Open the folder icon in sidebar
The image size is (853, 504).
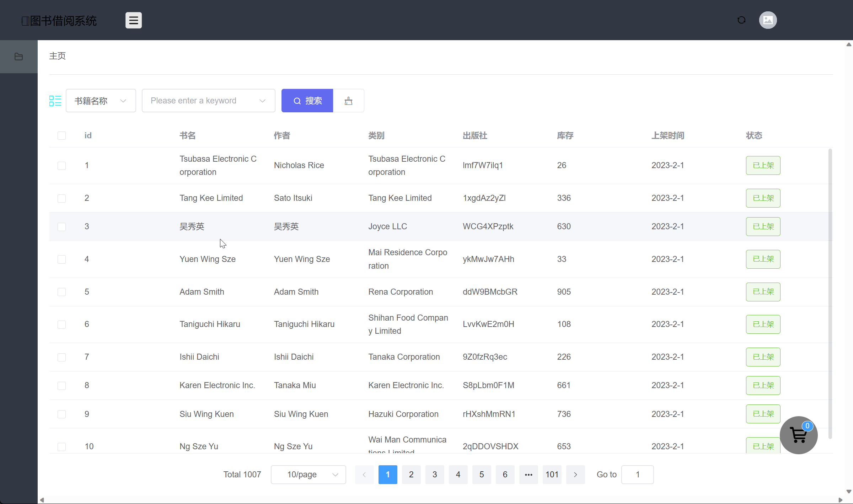18,57
